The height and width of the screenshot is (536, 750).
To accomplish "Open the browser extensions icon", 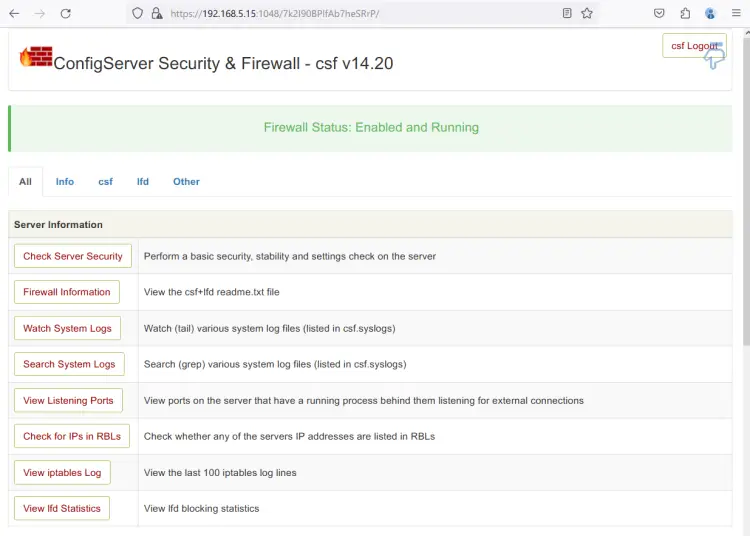I will click(685, 14).
